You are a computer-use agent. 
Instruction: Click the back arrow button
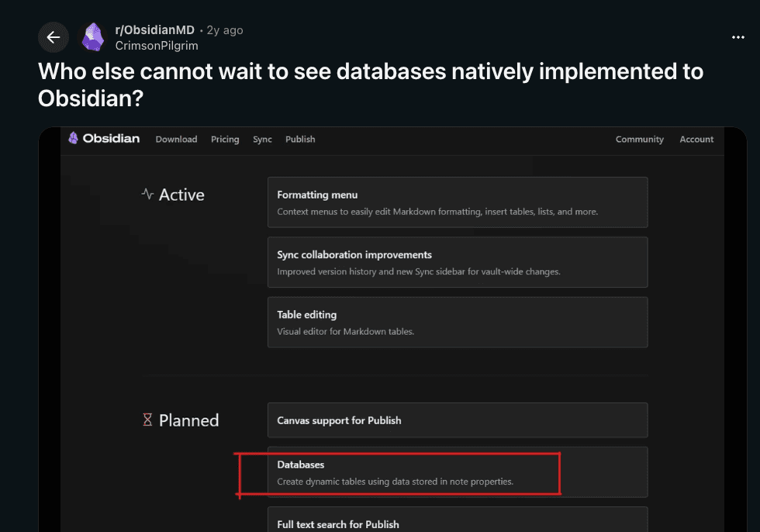tap(54, 37)
